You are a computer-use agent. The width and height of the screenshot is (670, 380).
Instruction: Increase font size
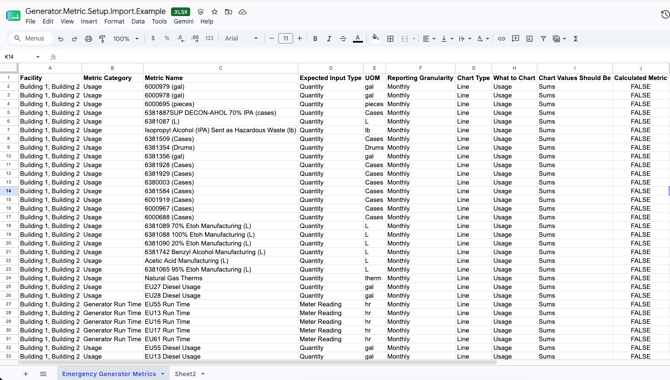[300, 38]
